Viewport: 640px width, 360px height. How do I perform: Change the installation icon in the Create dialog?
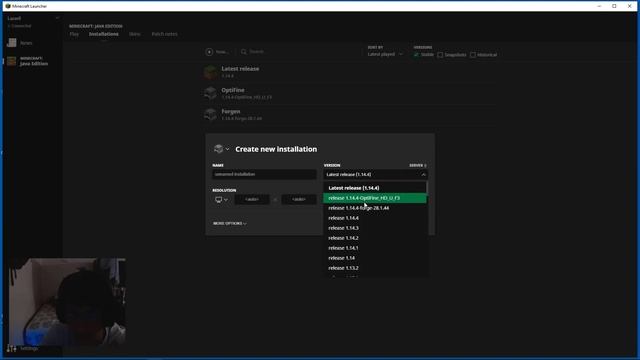[218, 149]
